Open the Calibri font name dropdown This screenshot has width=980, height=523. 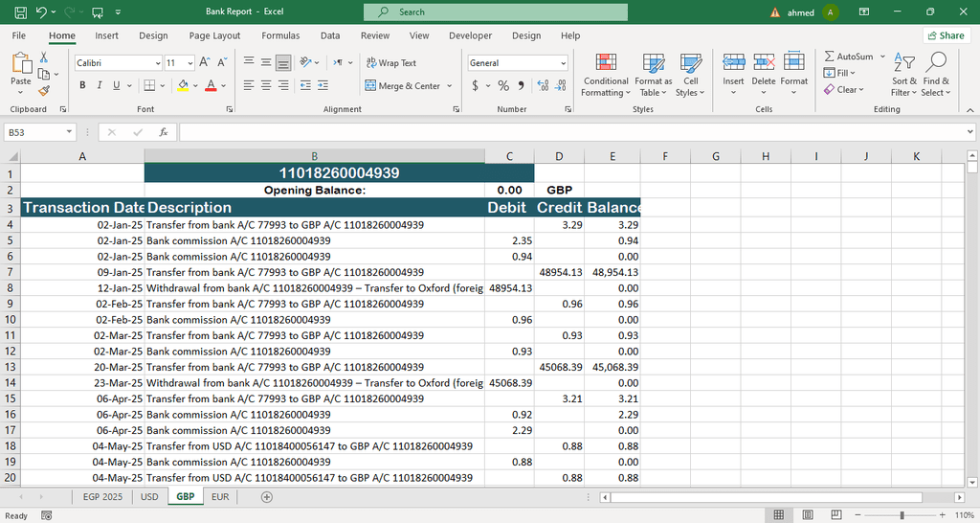(x=158, y=63)
